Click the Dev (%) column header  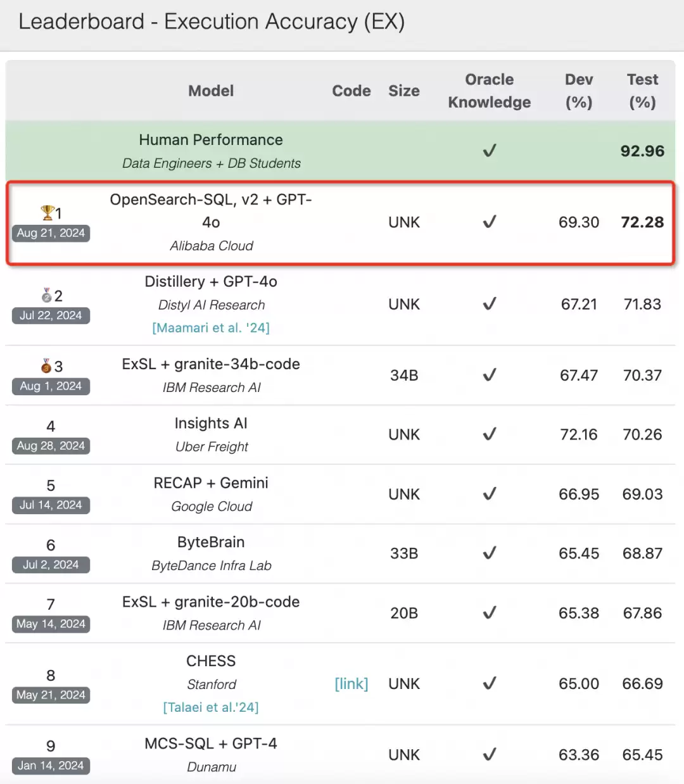pos(579,91)
